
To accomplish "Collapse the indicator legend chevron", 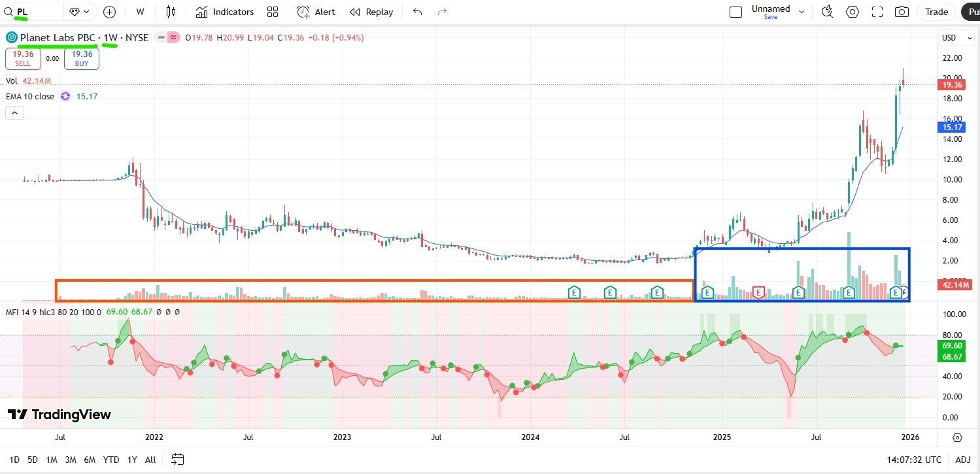I will coord(14,112).
